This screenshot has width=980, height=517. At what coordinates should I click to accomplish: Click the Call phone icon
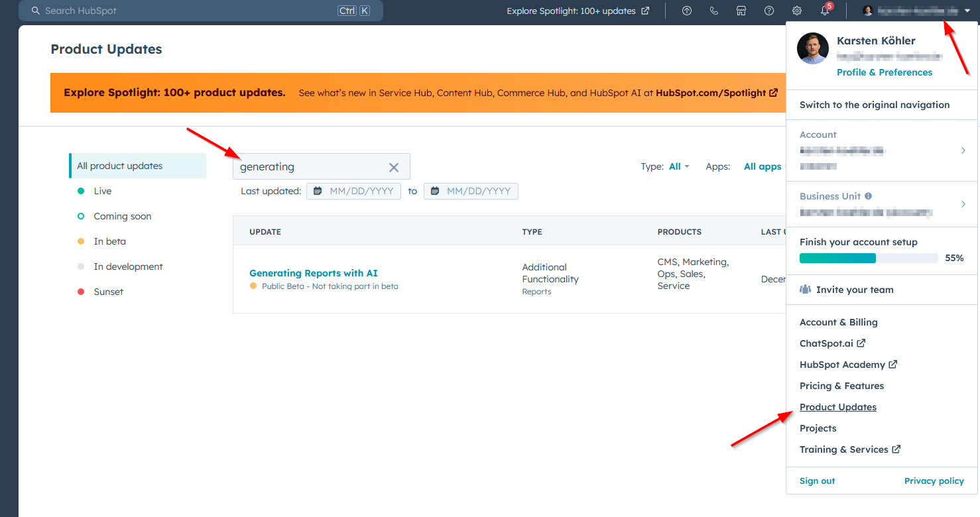tap(714, 11)
